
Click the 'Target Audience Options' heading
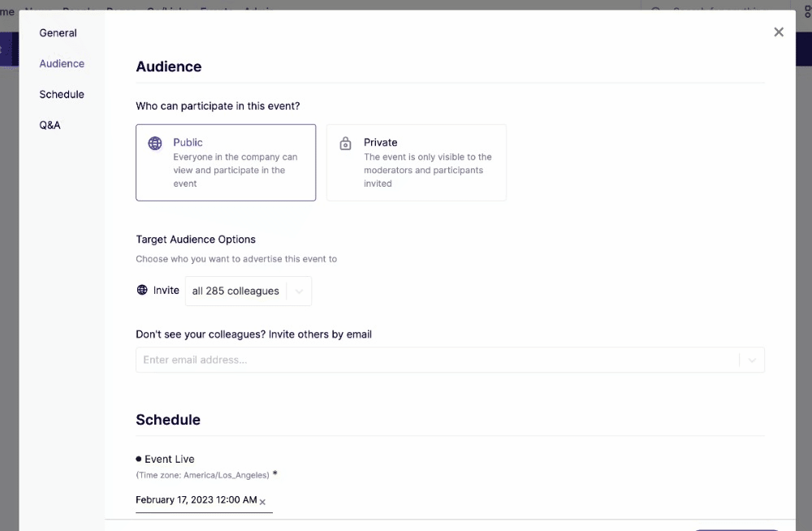point(196,240)
